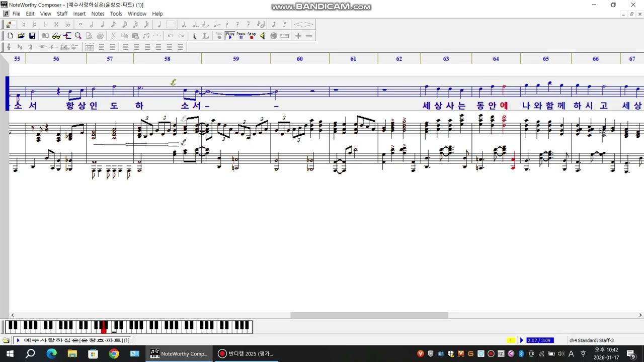Click the Play button

[230, 36]
